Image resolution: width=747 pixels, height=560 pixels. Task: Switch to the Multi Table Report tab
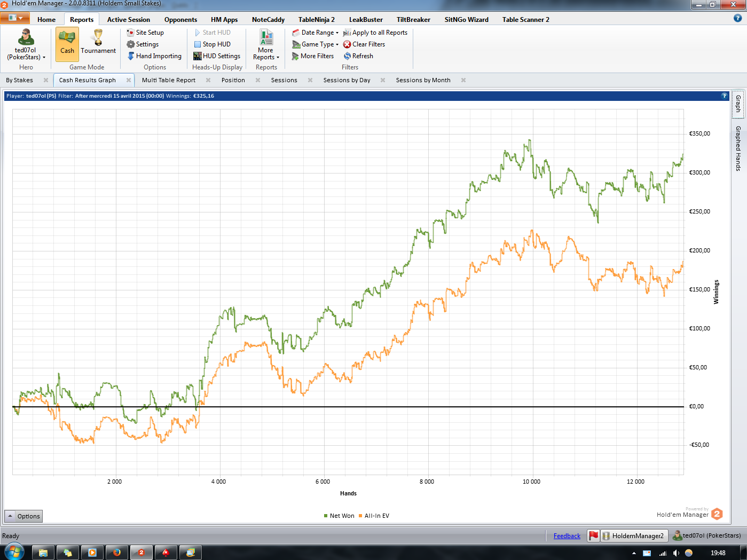[x=169, y=80]
